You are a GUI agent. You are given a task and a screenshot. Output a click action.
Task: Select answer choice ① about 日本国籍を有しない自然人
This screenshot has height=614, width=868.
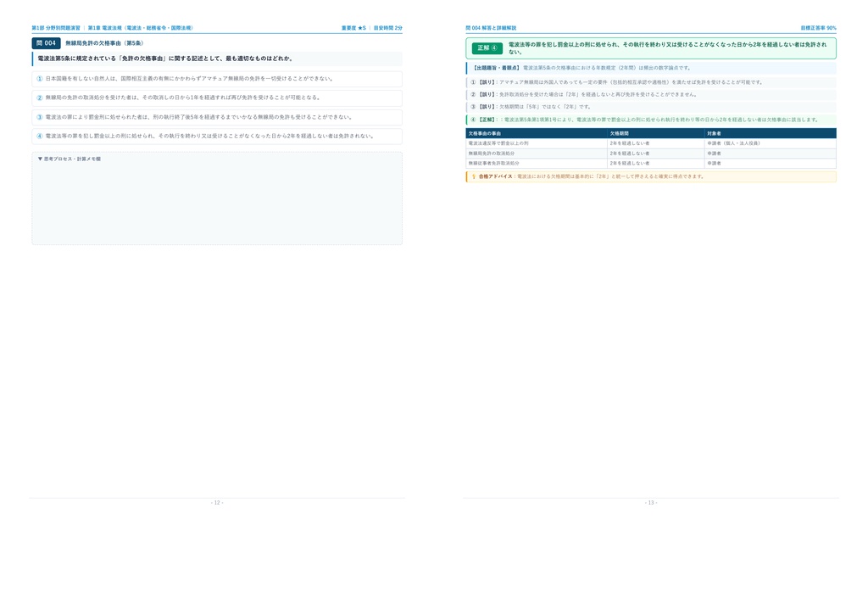(217, 79)
